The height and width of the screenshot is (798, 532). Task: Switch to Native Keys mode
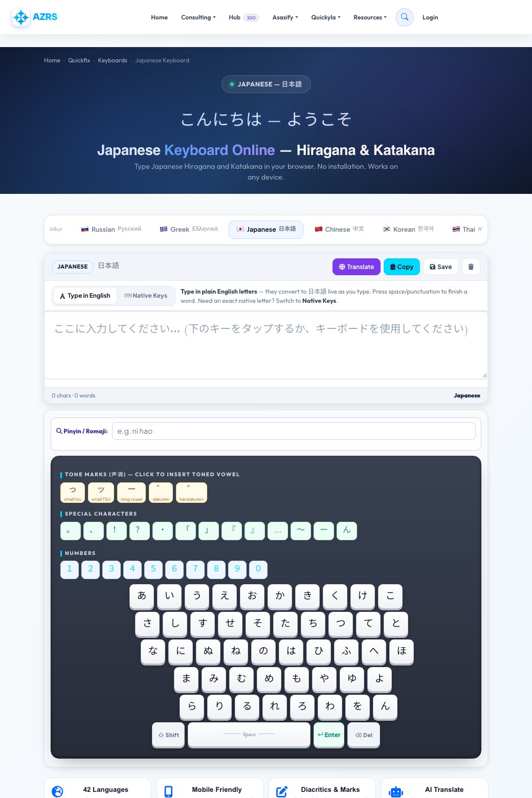point(146,296)
